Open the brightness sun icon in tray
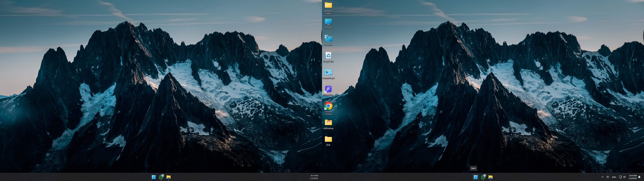The image size is (644, 181). 608,177
